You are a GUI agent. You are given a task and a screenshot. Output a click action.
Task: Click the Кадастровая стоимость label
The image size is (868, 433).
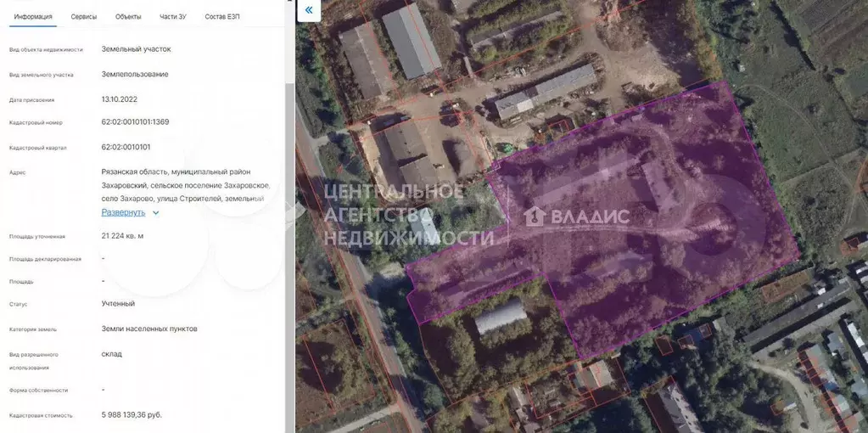[41, 415]
